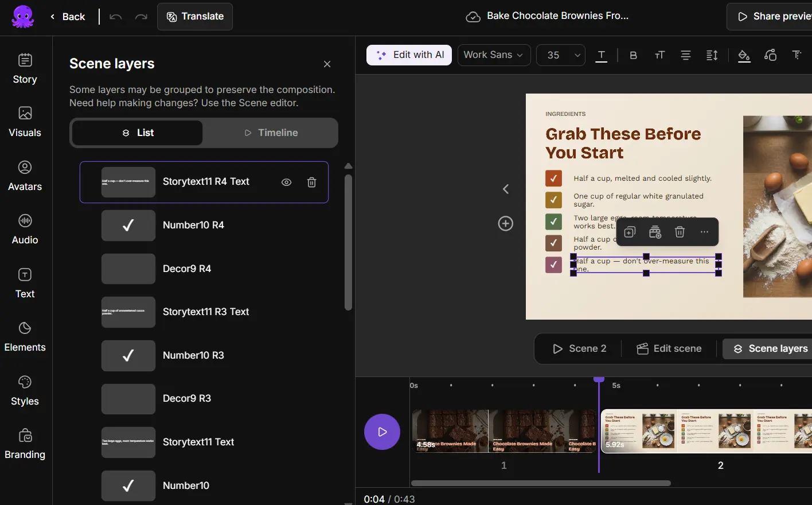Open more options in floating toolbar
Viewport: 812px width, 505px height.
tap(704, 232)
